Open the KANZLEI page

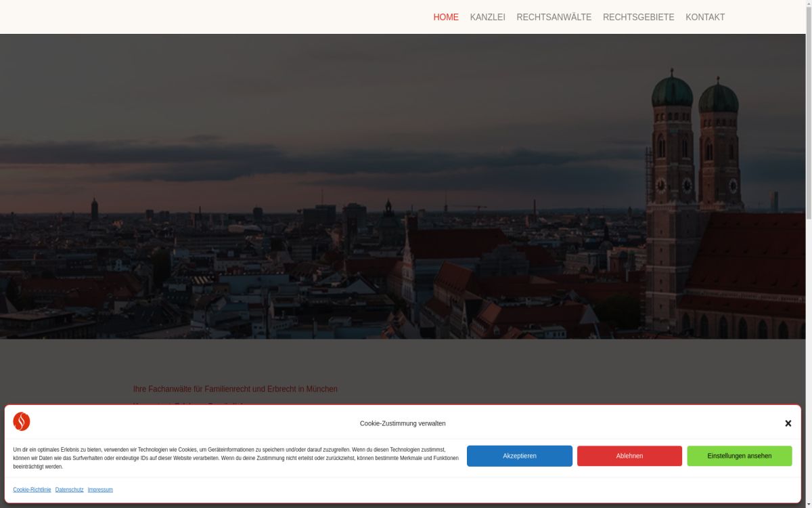point(488,17)
